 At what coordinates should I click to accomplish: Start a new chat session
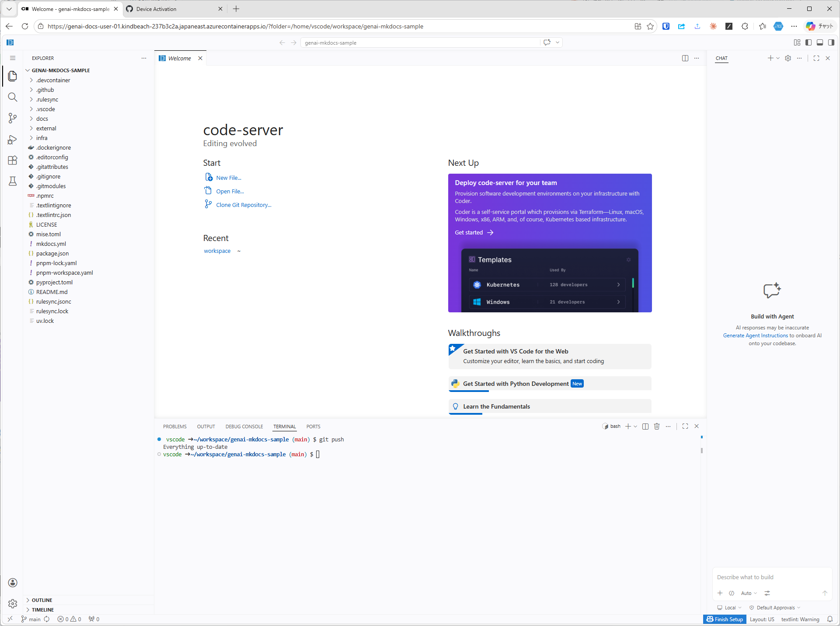point(770,58)
